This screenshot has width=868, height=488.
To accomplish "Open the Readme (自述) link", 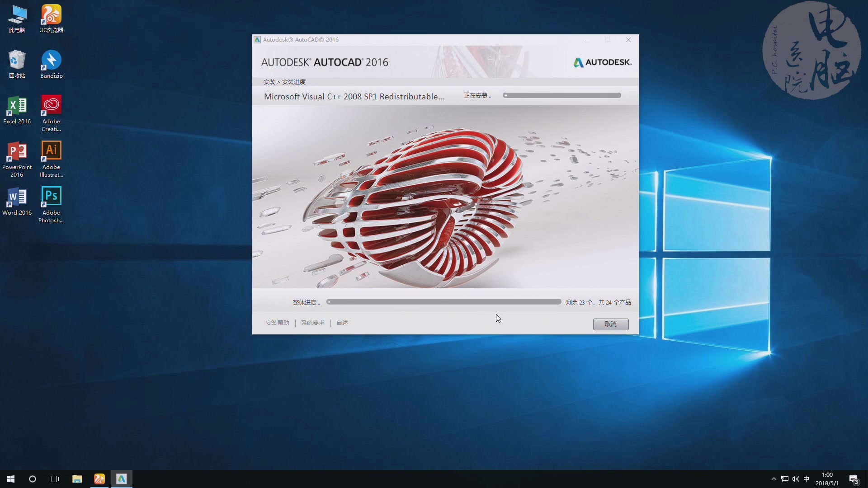I will [342, 323].
